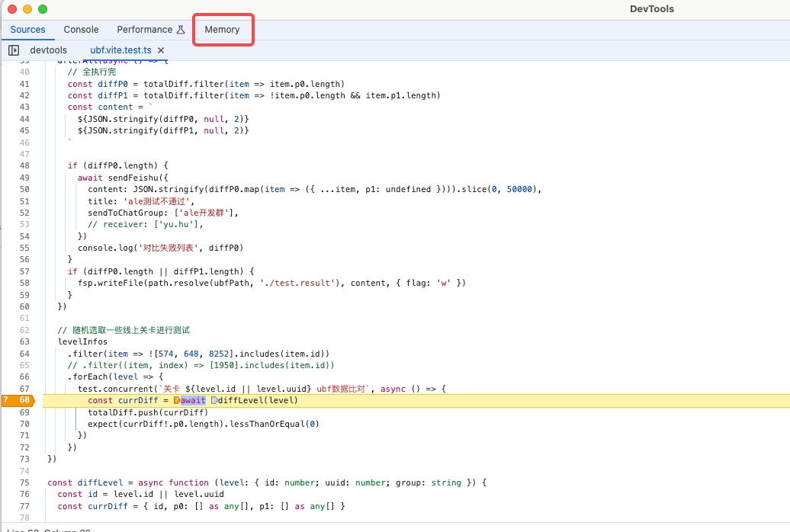Open the Memory tab
The height and width of the screenshot is (532, 790).
(222, 30)
